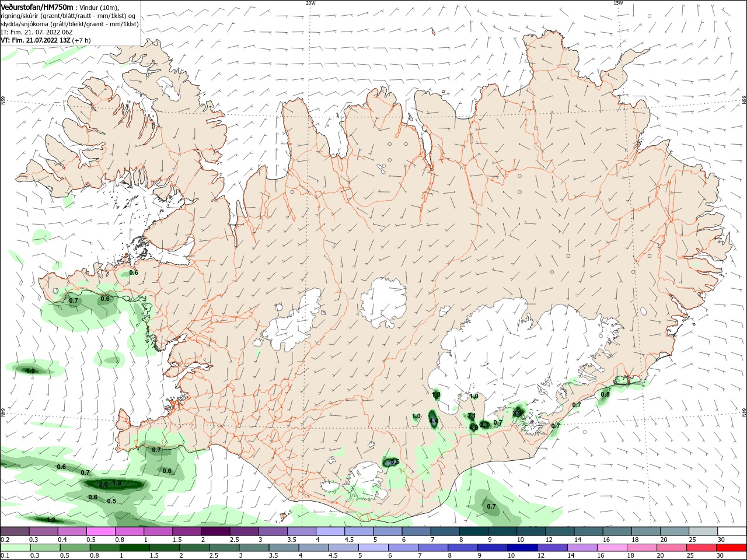This screenshot has width=747, height=560.
Task: Click the 4.4 precipitation value
Action: click(x=433, y=421)
